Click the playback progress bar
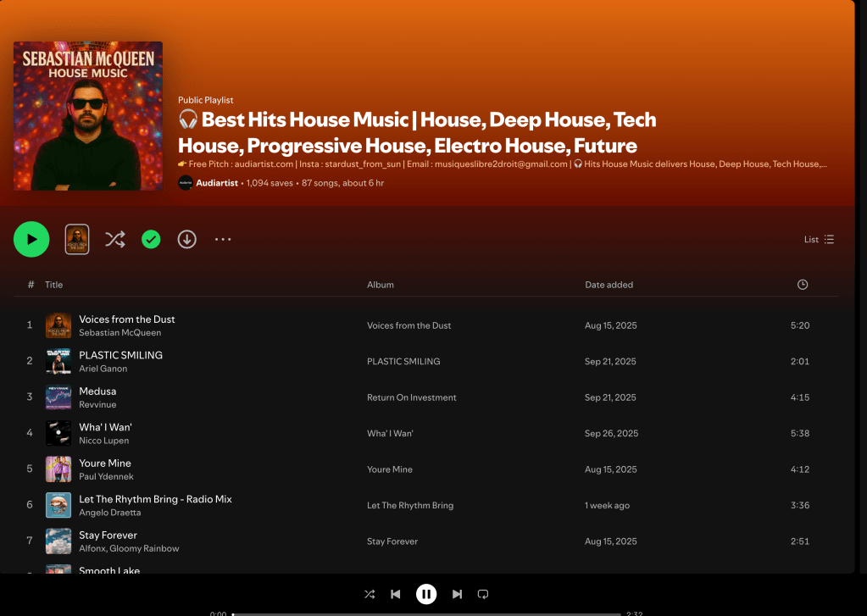Viewport: 867px width, 616px height. 426,613
